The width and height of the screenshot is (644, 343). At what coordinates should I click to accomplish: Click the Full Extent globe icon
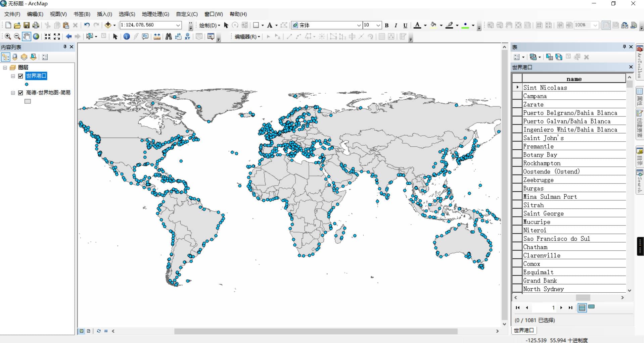tap(36, 36)
